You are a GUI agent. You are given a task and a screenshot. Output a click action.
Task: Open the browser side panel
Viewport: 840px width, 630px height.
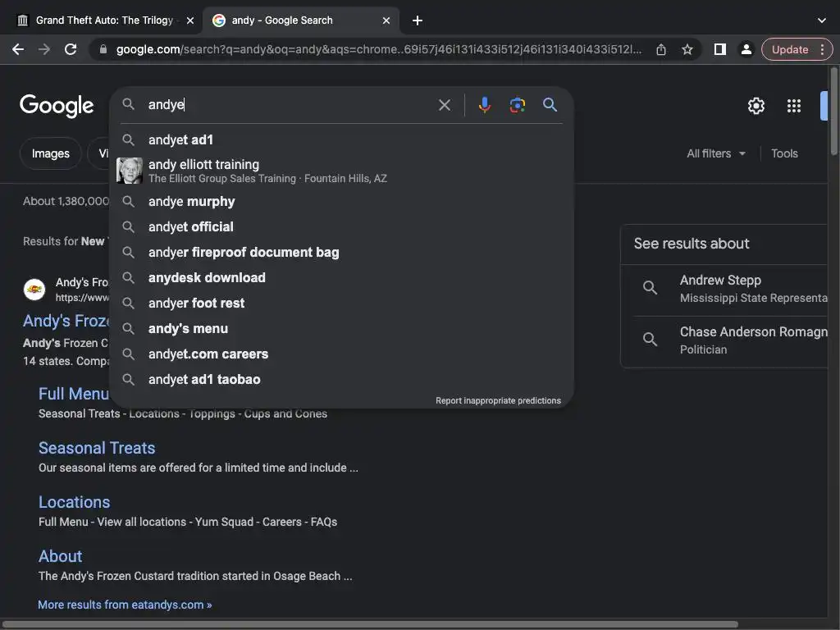click(720, 49)
